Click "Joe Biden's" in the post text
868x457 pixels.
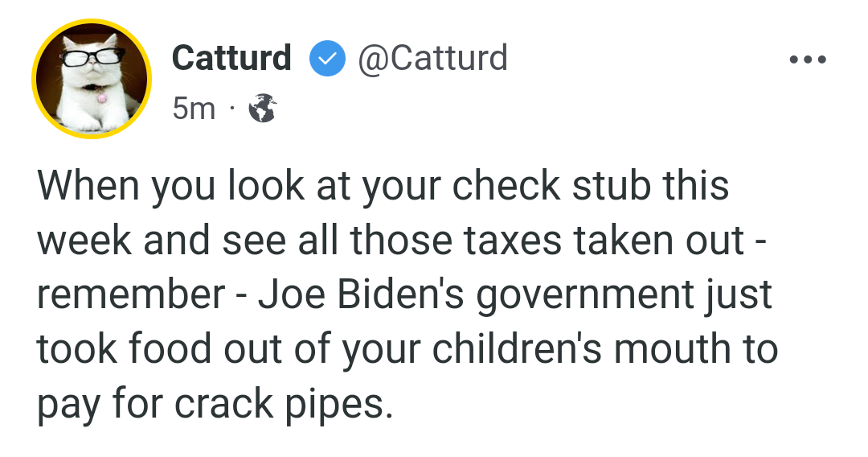361,294
